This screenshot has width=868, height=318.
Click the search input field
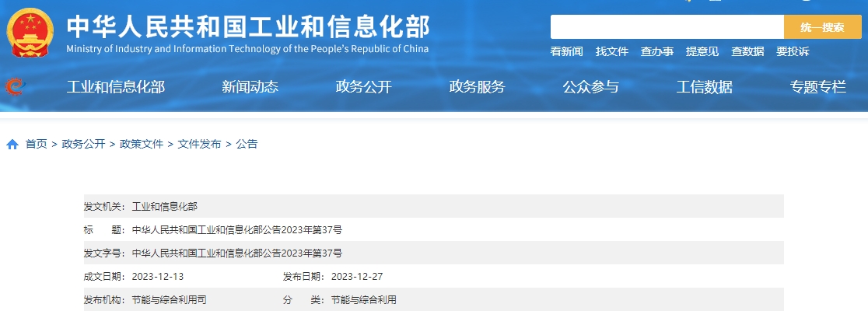tap(667, 27)
